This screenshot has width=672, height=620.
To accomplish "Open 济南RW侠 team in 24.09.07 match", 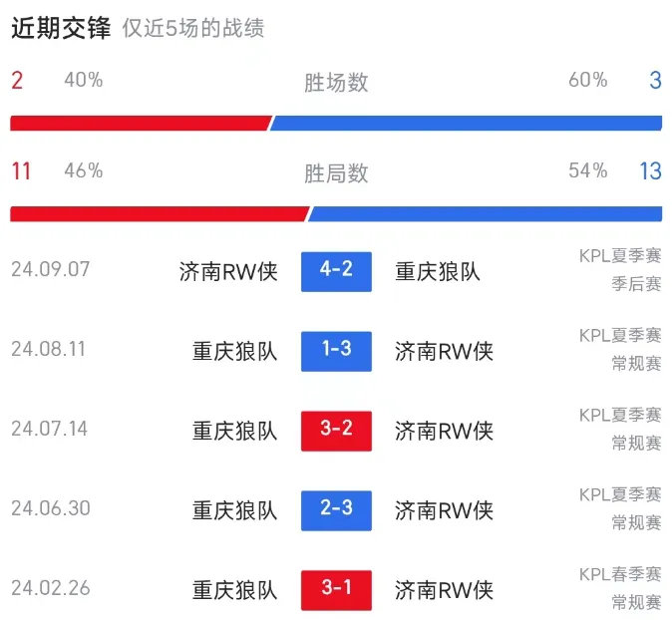I will (x=228, y=272).
